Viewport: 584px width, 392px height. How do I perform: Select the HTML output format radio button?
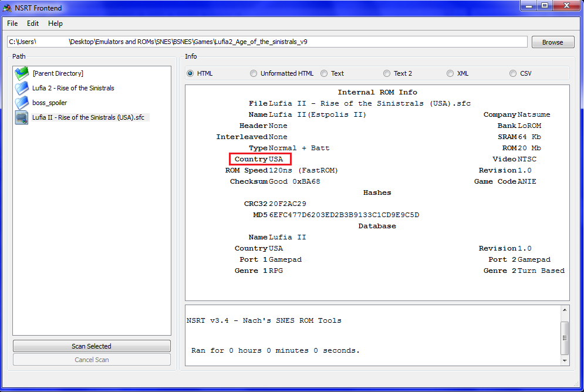[x=190, y=73]
